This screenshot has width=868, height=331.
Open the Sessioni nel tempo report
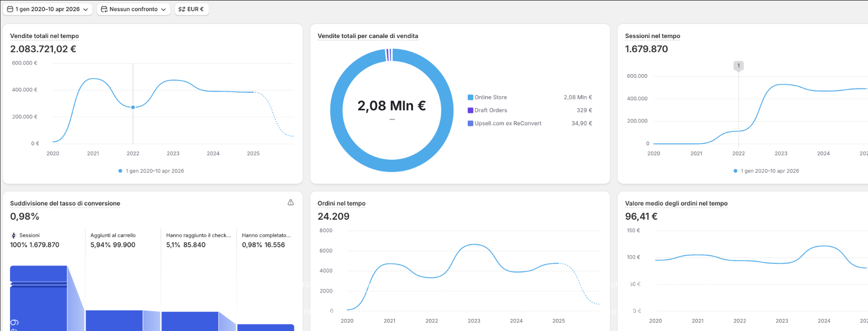point(653,36)
